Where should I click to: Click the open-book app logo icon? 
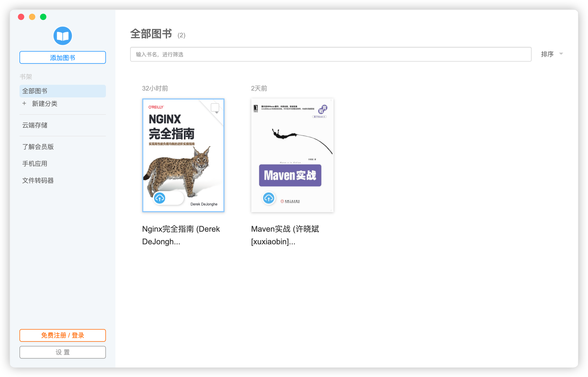click(62, 36)
